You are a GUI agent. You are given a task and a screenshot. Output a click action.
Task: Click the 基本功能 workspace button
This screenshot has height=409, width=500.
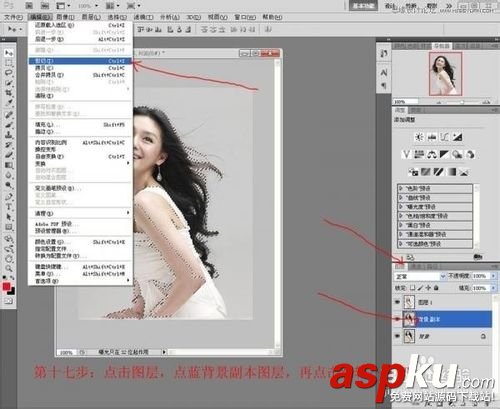coord(363,6)
